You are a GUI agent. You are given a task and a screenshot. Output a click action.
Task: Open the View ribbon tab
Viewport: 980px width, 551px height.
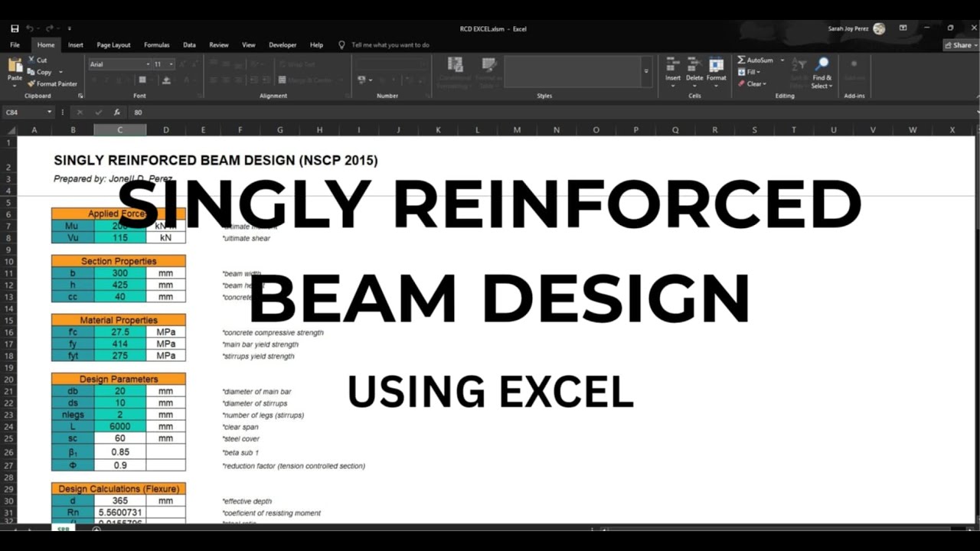click(249, 45)
